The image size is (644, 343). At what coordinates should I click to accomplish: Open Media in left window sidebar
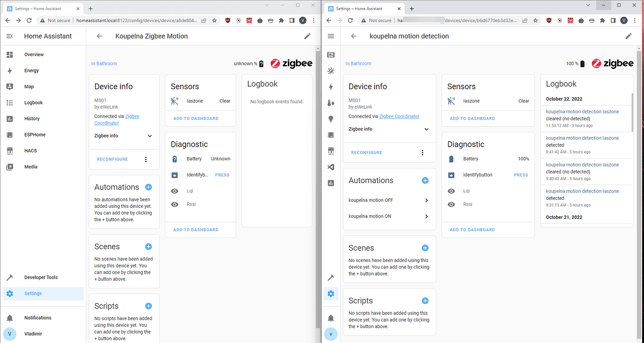(43, 167)
